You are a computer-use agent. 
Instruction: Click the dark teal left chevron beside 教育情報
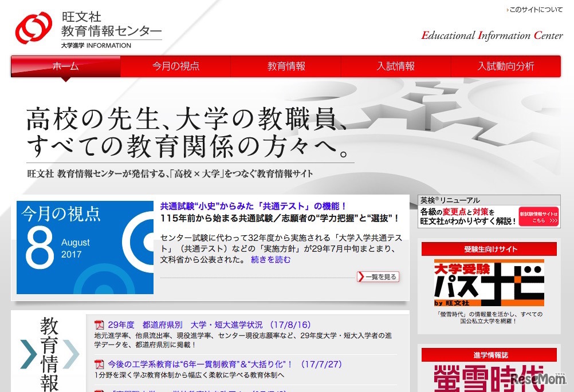29,354
